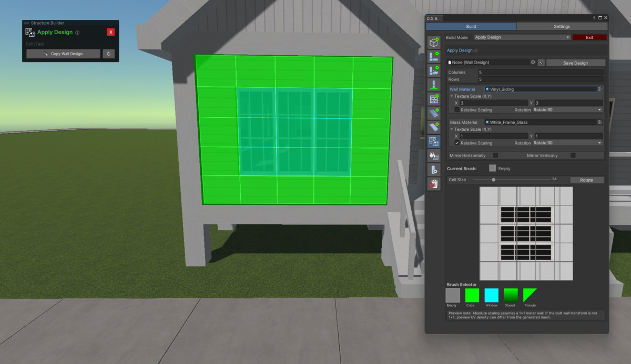Click the Rows input field
Viewport: 631px width, 364px height.
tap(541, 79)
